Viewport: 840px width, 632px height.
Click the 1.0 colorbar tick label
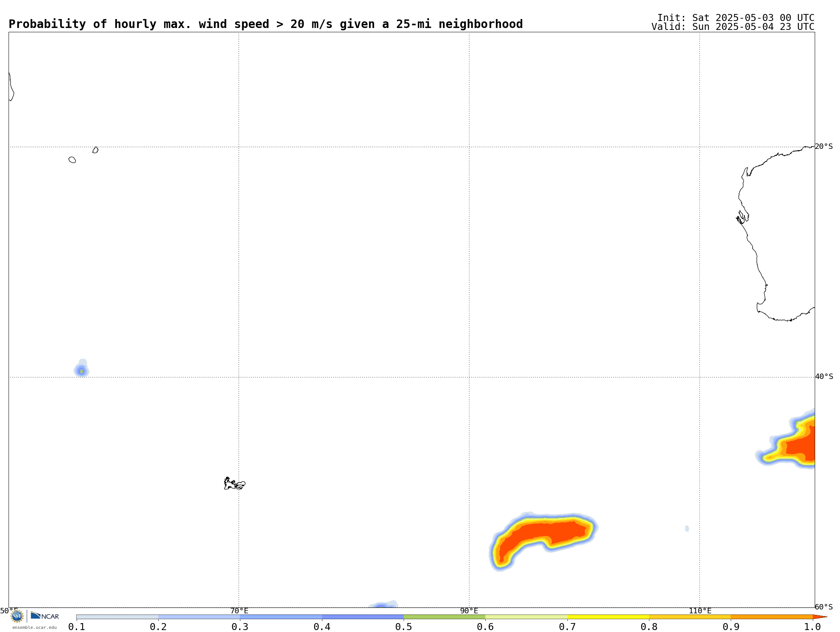pos(812,627)
